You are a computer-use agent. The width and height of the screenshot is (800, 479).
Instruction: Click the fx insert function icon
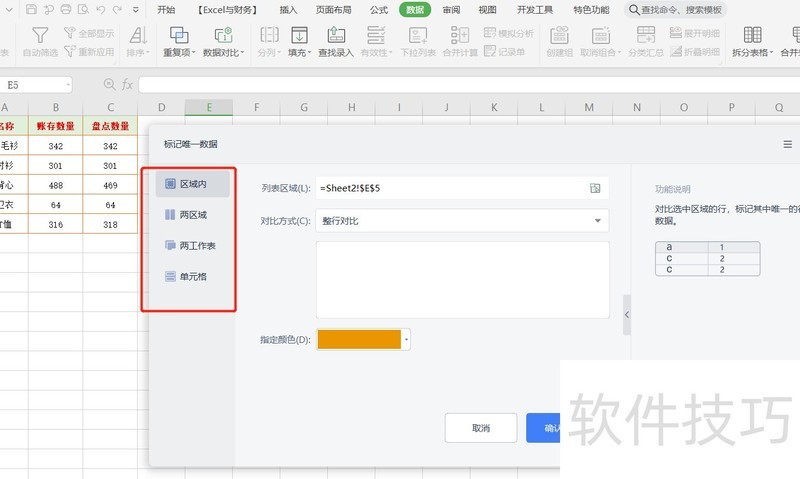(127, 85)
